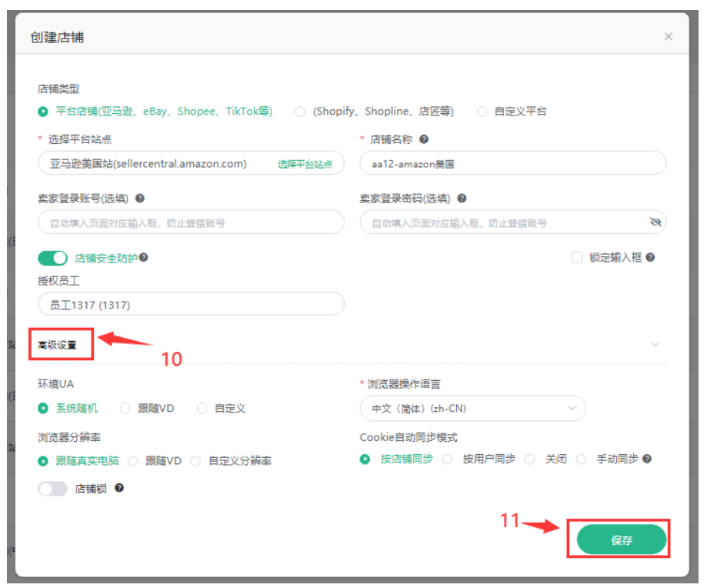Open the help icon beside 锁定输入框
This screenshot has height=588, width=707.
coord(652,257)
